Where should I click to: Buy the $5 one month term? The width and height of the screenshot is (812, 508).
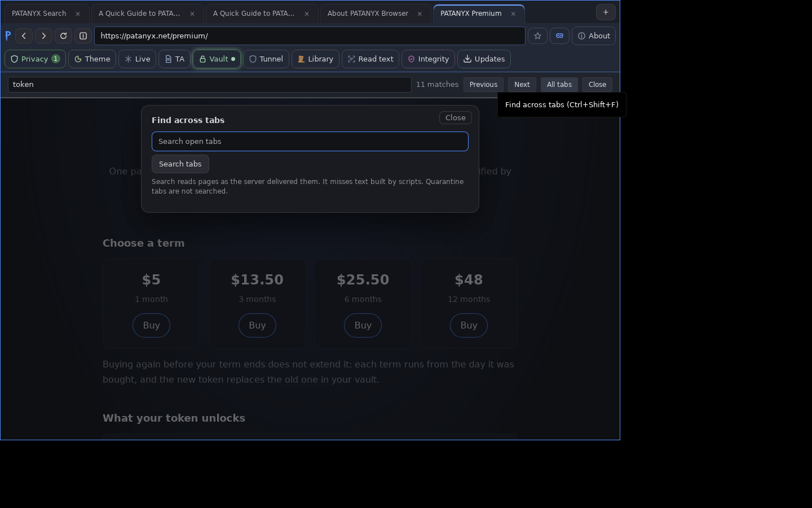pyautogui.click(x=151, y=325)
